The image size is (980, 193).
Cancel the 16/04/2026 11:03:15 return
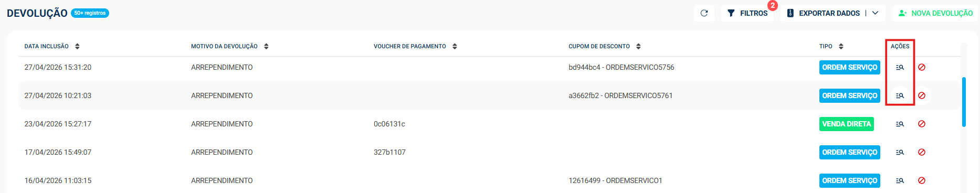[x=922, y=180]
